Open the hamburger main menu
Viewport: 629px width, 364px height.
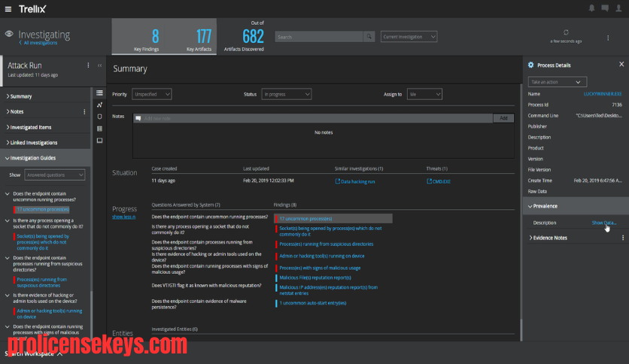coord(8,9)
